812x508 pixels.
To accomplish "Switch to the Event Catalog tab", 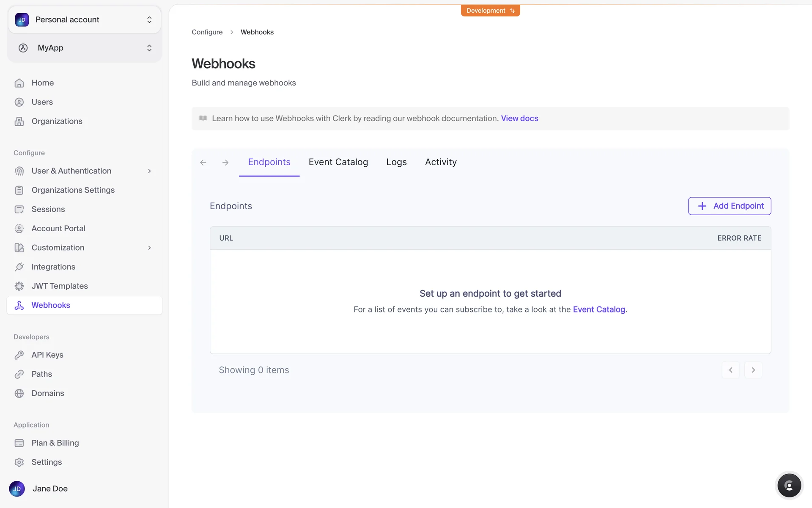I will [x=338, y=162].
